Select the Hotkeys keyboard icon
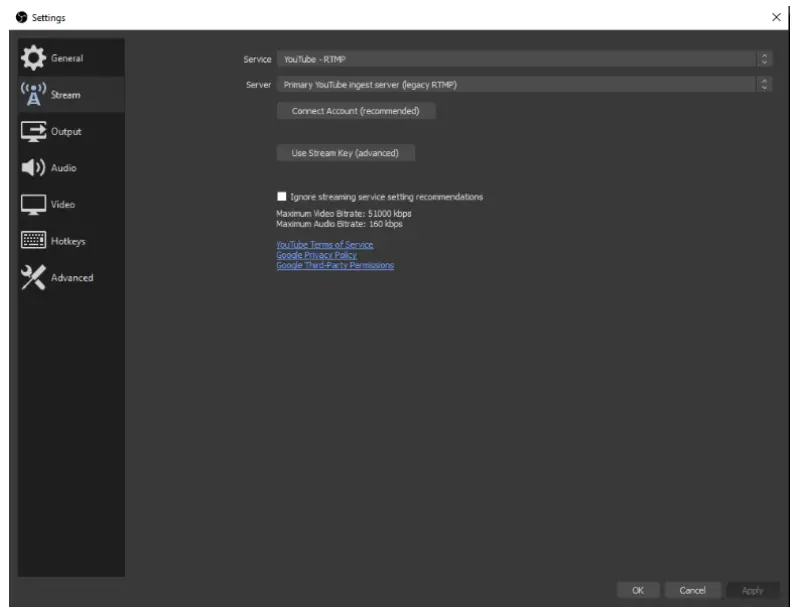 (x=34, y=240)
